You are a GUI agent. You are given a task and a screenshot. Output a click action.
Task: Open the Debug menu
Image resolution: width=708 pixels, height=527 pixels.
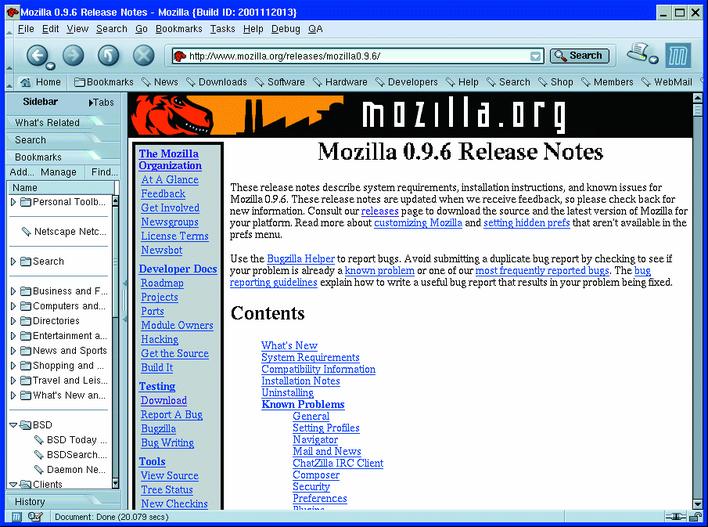coord(285,29)
